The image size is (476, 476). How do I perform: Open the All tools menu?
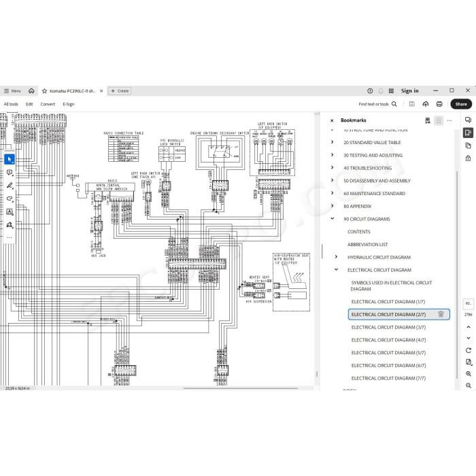11,104
